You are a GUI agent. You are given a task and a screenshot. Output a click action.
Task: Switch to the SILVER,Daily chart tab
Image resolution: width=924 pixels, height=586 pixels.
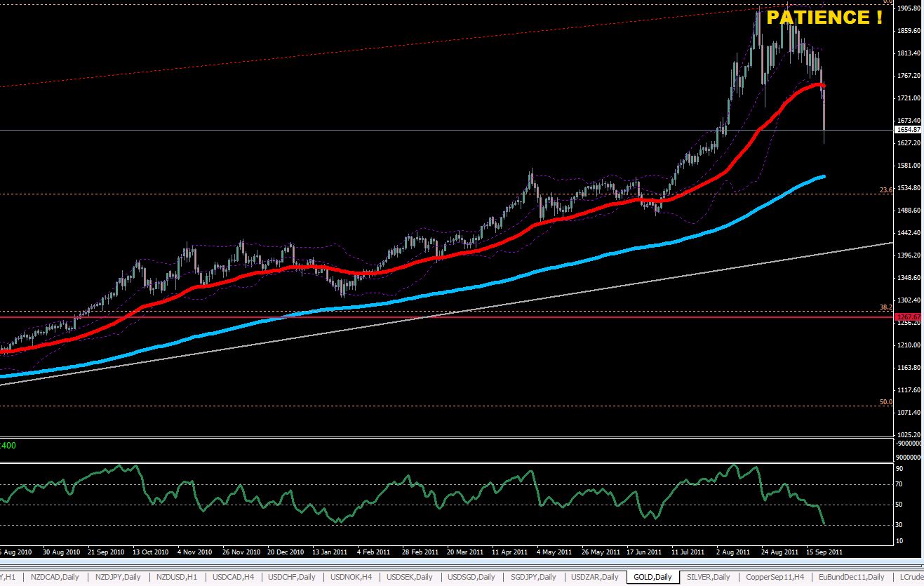click(x=708, y=577)
